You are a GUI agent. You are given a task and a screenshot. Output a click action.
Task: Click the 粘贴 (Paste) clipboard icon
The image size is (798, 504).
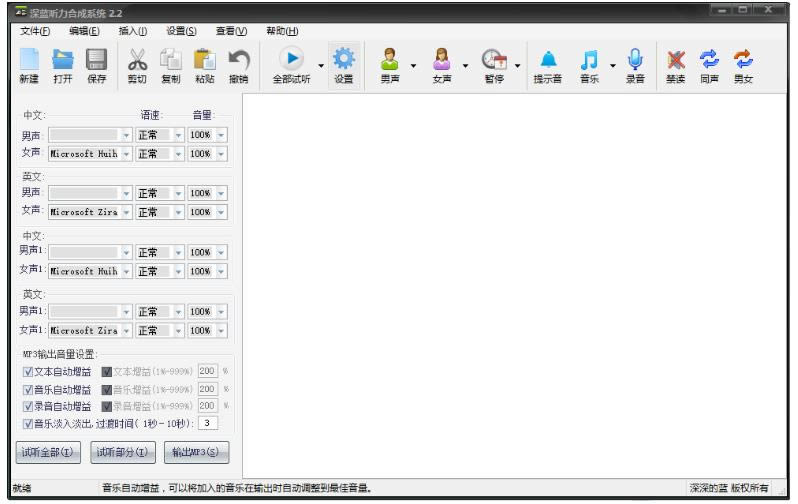(x=205, y=66)
